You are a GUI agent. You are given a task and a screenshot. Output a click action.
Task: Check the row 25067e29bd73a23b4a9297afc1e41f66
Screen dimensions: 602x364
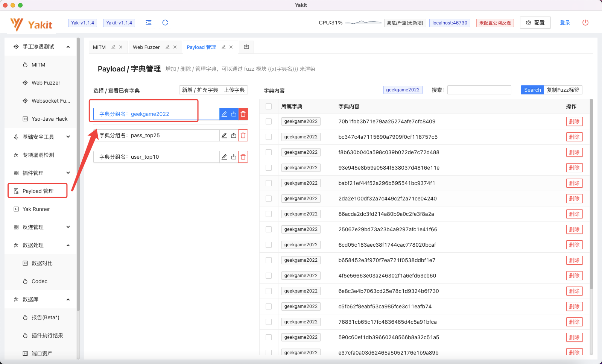point(269,229)
